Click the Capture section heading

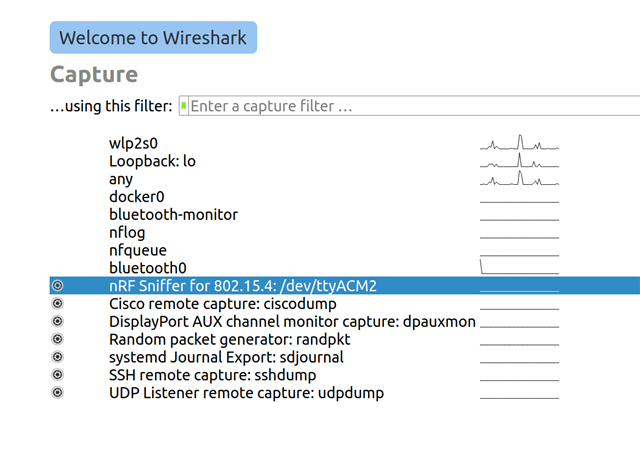pos(94,75)
